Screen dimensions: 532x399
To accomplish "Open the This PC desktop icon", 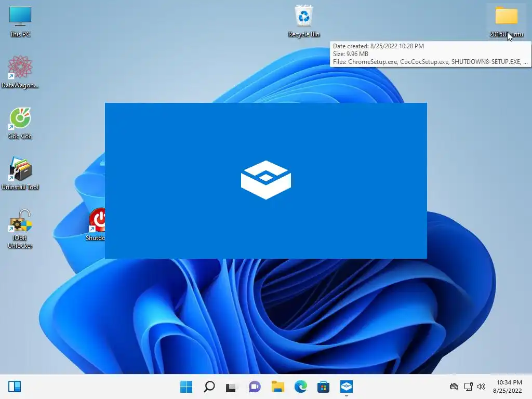I will click(20, 21).
